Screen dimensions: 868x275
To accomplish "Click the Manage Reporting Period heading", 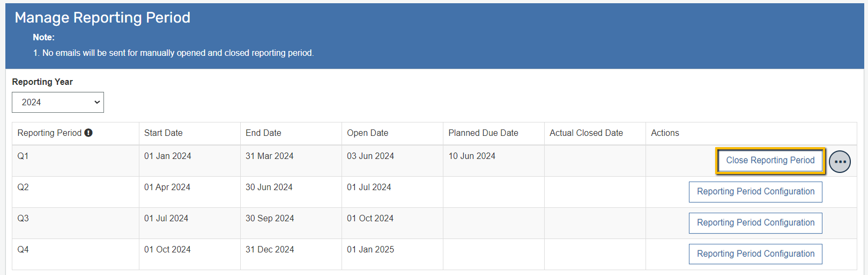I will coord(102,18).
